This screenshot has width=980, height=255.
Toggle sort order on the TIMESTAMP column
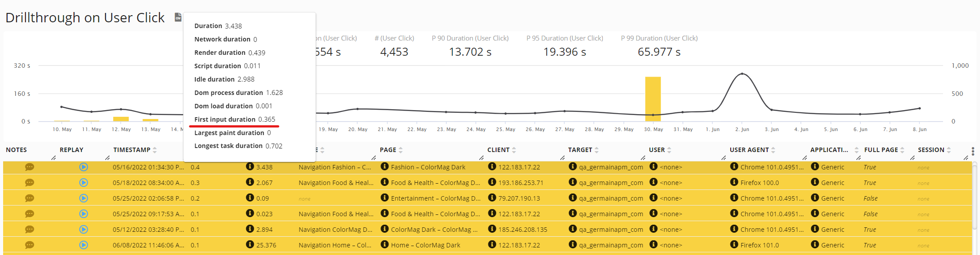[155, 150]
